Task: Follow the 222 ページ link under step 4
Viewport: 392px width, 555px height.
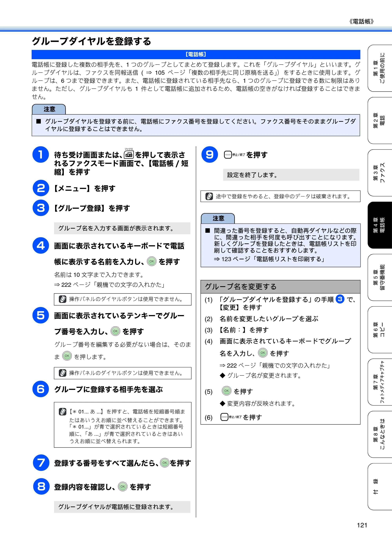Action: (110, 285)
